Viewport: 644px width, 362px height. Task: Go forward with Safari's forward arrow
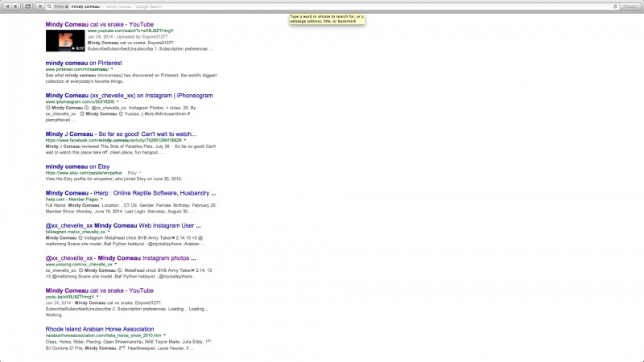point(15,6)
